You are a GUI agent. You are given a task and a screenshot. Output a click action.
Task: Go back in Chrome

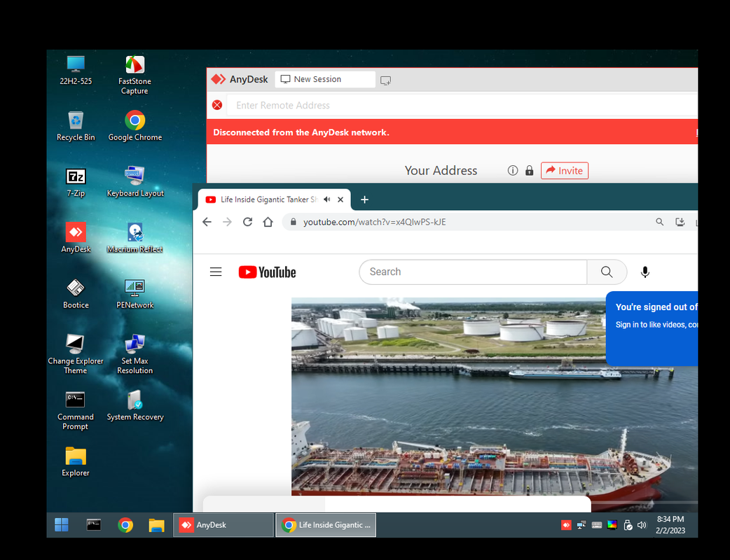coord(207,222)
